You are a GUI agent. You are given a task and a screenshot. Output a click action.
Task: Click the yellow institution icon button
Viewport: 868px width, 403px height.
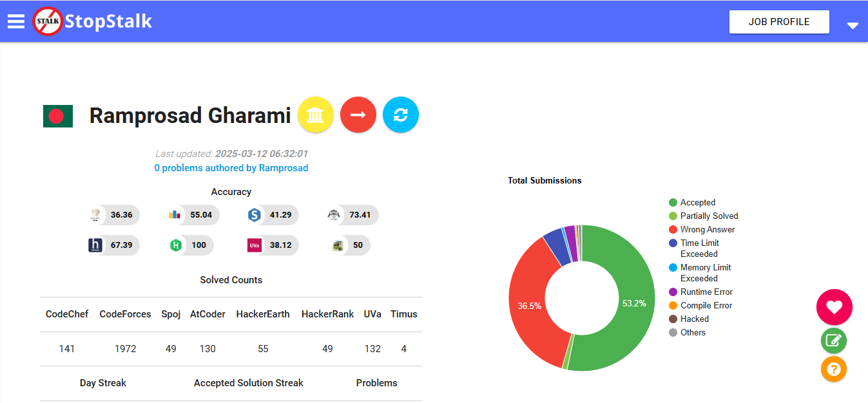(316, 115)
